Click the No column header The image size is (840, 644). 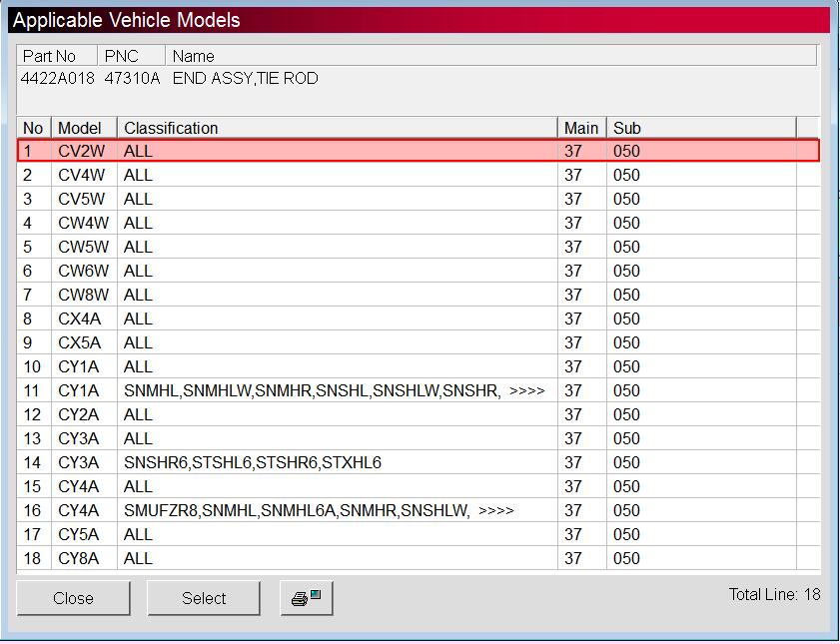(32, 127)
